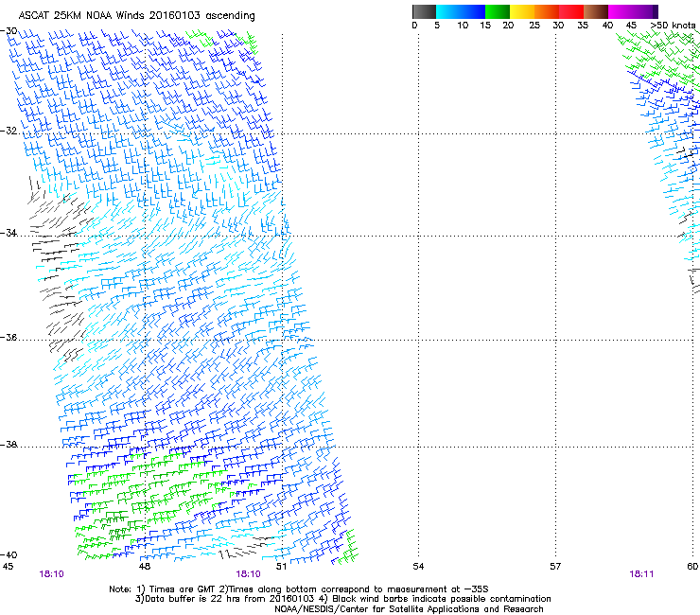Click the ASCAT 25KM NOAA Winds title
Image resolution: width=700 pixels, height=615 pixels.
[136, 15]
